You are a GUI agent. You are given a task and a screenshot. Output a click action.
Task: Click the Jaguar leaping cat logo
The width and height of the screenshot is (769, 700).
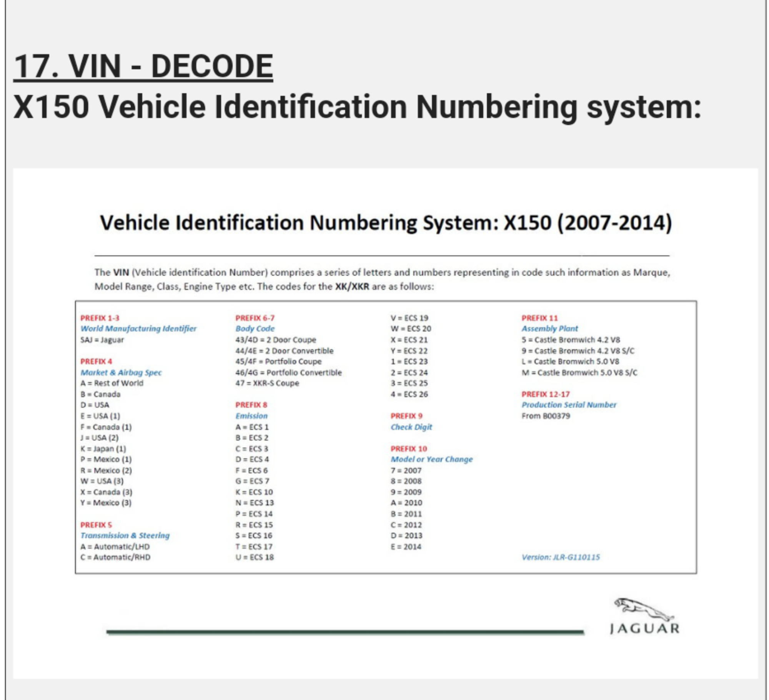click(643, 609)
